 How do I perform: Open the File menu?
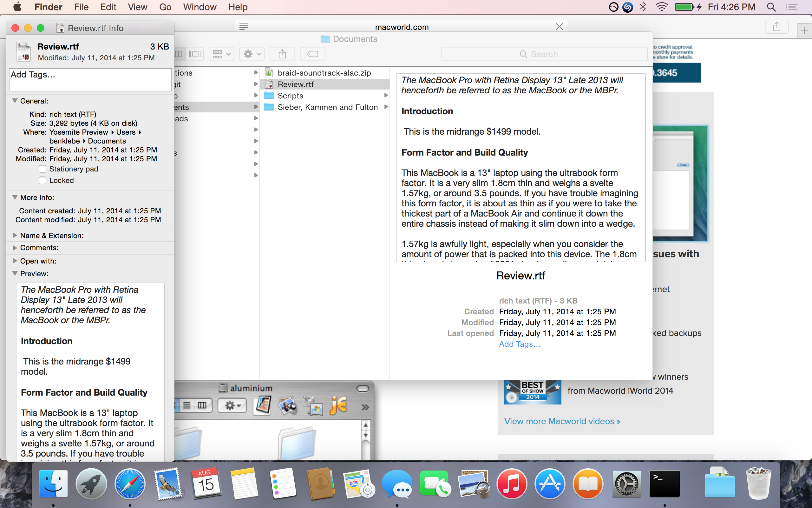81,7
